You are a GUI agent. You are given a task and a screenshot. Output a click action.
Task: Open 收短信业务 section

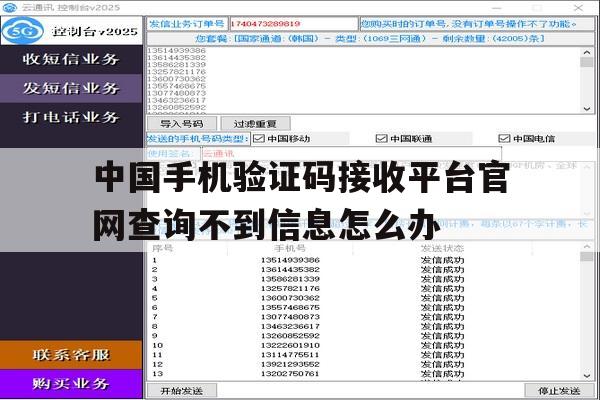point(71,59)
